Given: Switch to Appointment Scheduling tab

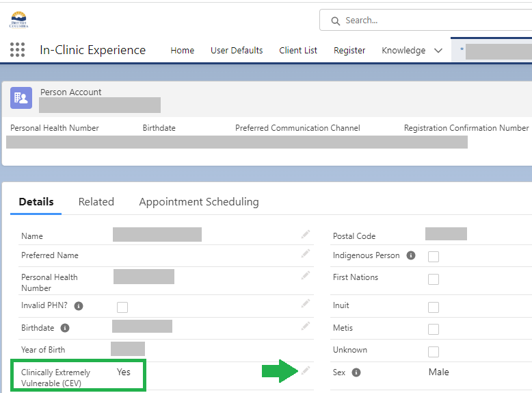Looking at the screenshot, I should 199,202.
